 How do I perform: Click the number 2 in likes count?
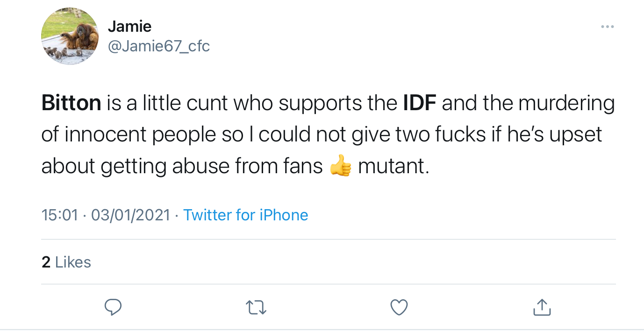46,262
